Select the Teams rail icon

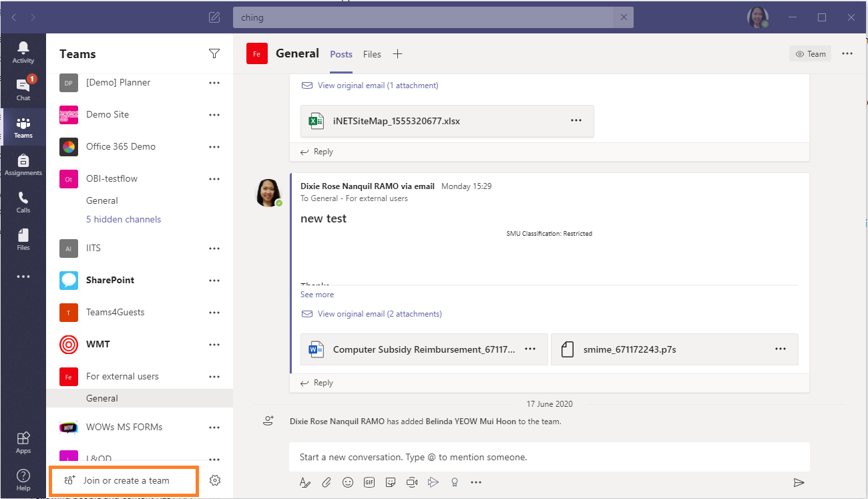(23, 127)
